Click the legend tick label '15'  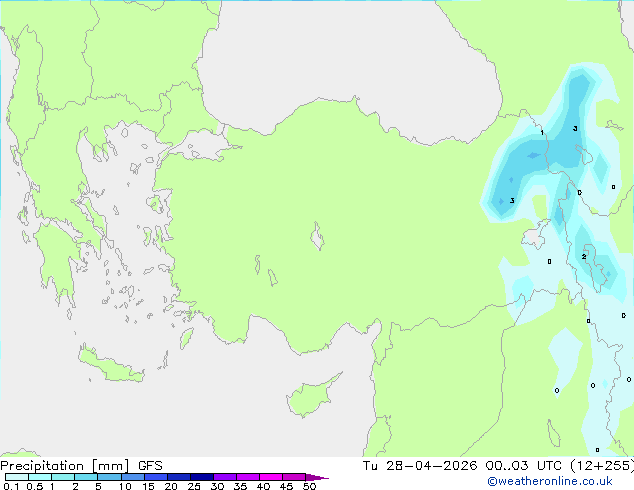click(148, 486)
